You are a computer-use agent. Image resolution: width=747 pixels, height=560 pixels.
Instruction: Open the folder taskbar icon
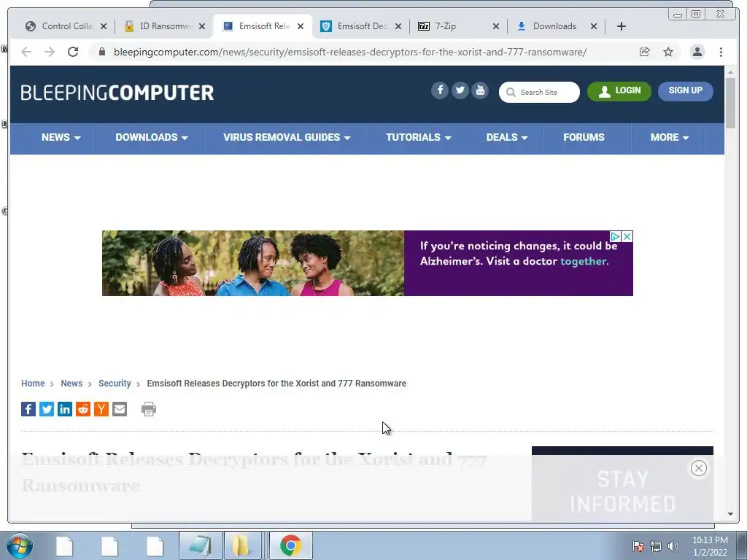coord(242,545)
